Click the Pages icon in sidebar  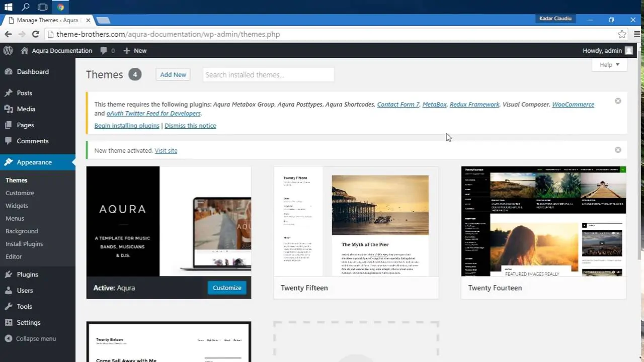click(9, 125)
